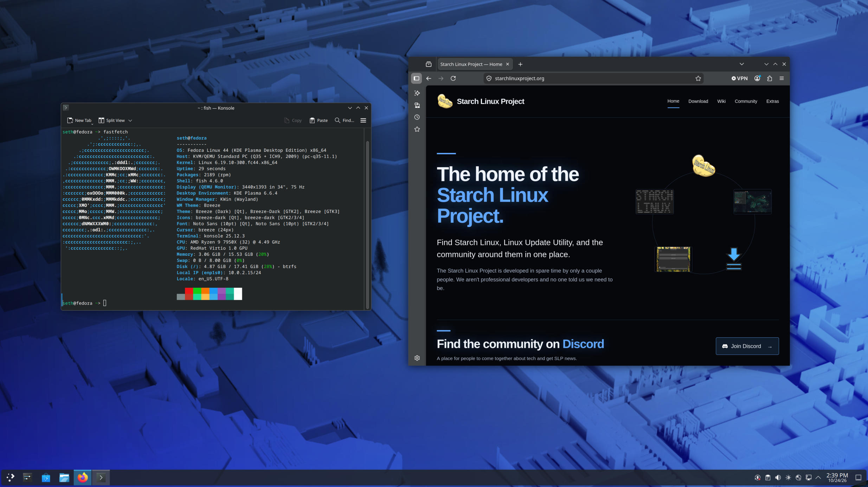The image size is (868, 487).
Task: Click Paste in Konsole toolbar
Action: click(319, 120)
